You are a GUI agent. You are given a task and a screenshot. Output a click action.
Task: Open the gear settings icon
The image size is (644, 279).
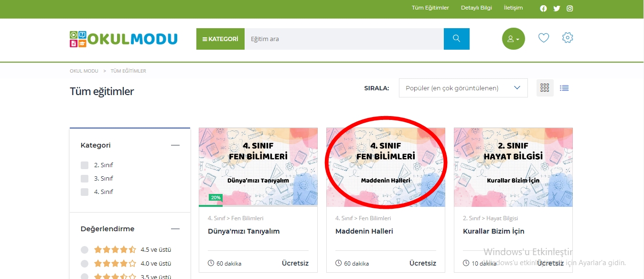(568, 38)
